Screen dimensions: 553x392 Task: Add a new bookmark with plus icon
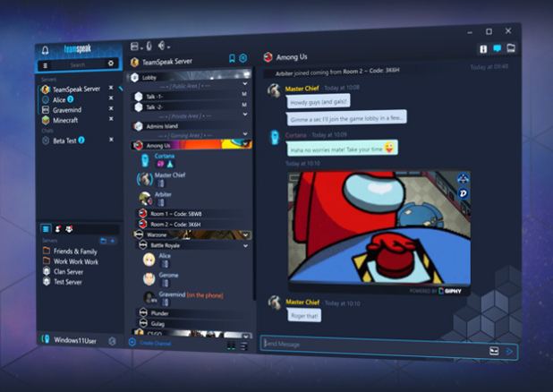point(113,241)
